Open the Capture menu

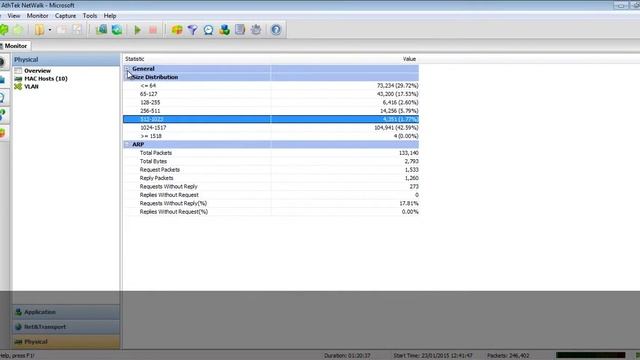click(65, 16)
